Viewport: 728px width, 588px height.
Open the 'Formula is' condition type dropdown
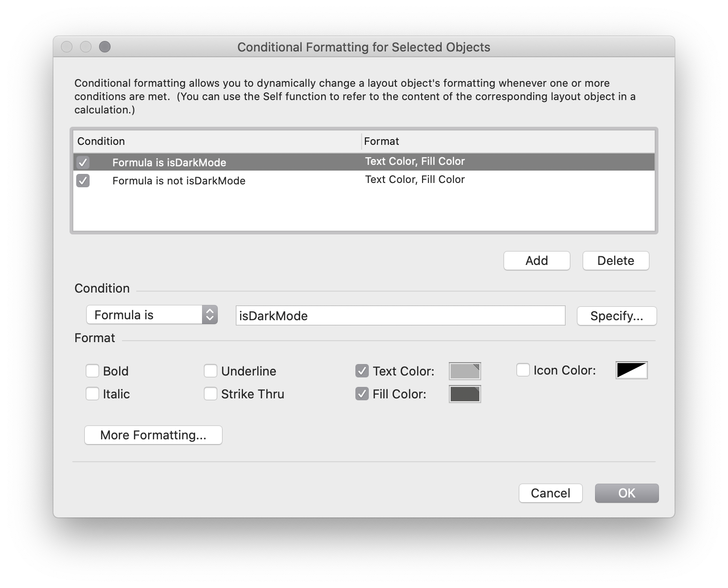tap(152, 314)
